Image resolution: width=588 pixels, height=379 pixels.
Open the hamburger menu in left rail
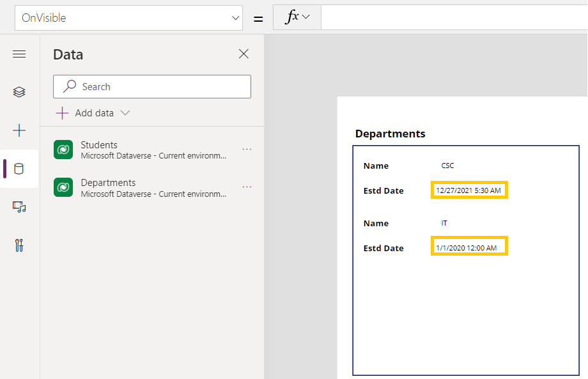point(19,54)
